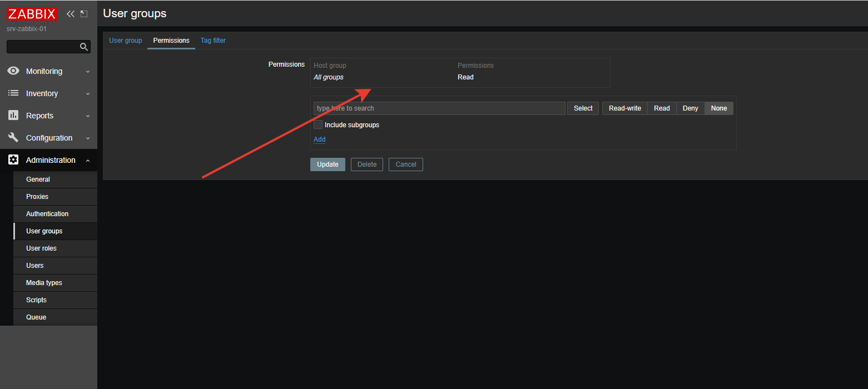The image size is (868, 389).
Task: Open Users page in sidebar
Action: pos(55,266)
